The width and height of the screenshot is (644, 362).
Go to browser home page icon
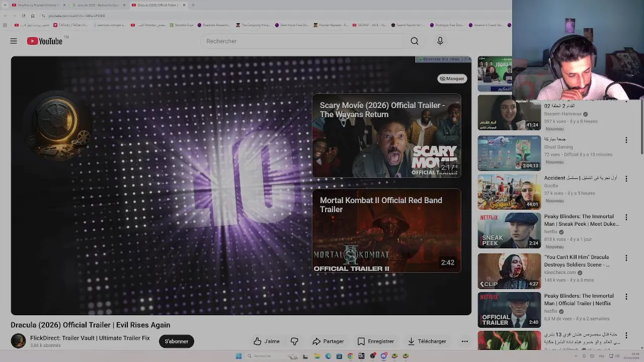click(x=33, y=16)
